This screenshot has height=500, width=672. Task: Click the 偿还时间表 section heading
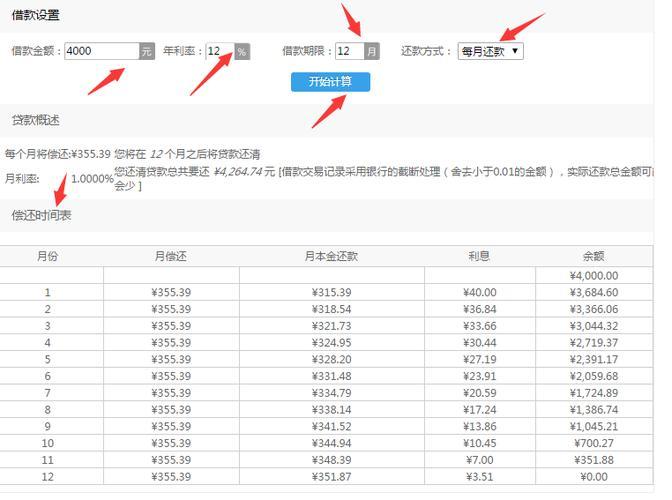point(41,215)
